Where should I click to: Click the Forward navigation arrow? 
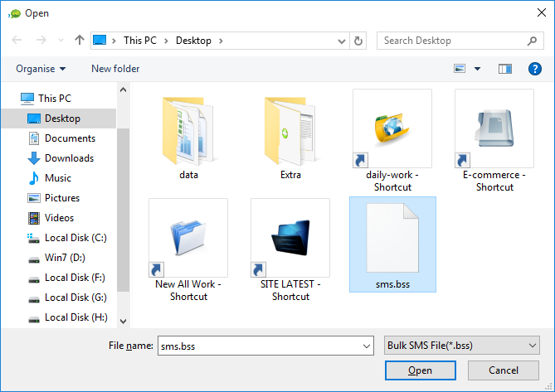click(x=41, y=40)
